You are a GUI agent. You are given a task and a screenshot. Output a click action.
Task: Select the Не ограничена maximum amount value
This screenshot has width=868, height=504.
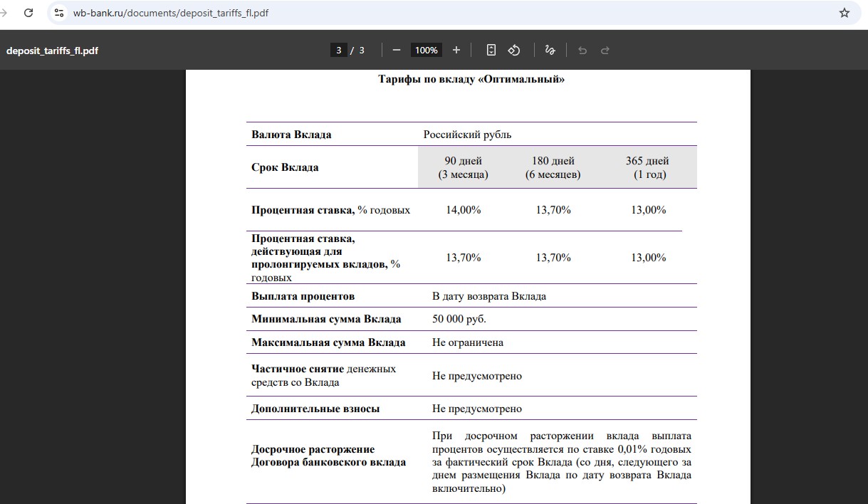[468, 342]
